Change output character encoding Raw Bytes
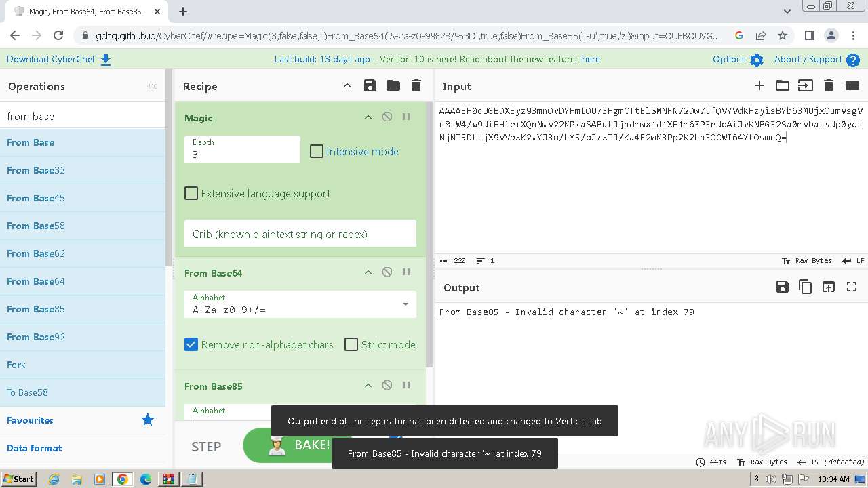This screenshot has height=488, width=868. coord(762,462)
